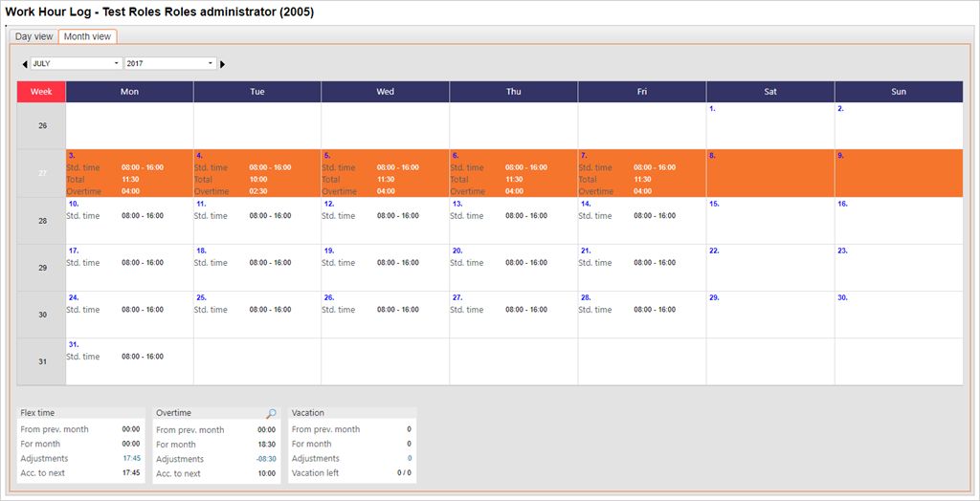
Task: Go to next month with right arrow
Action: [x=223, y=64]
